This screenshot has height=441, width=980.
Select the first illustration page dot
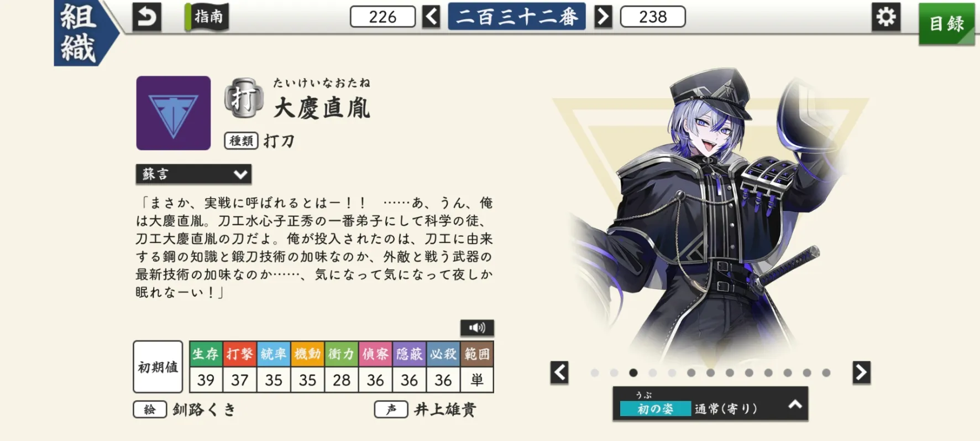(595, 373)
